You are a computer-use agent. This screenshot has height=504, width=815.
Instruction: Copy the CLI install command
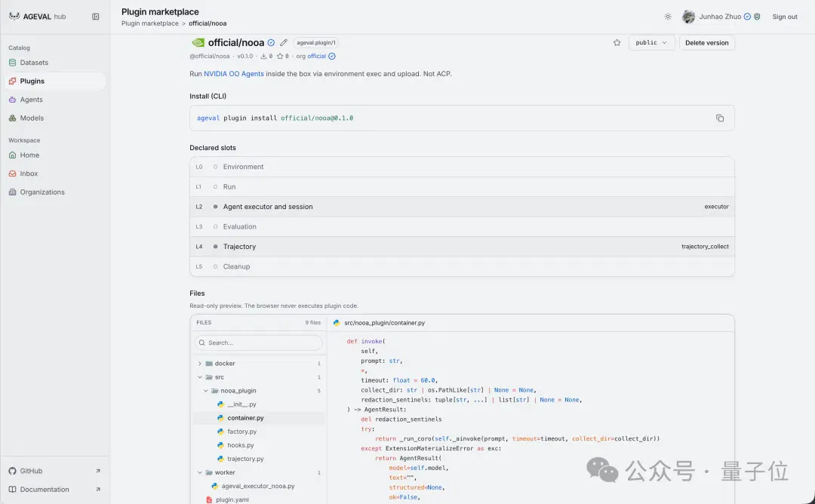coord(720,118)
